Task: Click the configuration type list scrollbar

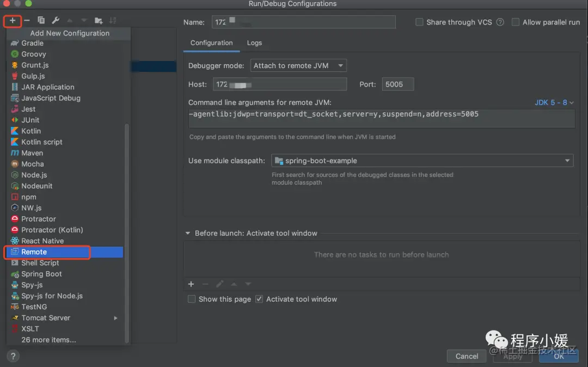Action: (127, 233)
